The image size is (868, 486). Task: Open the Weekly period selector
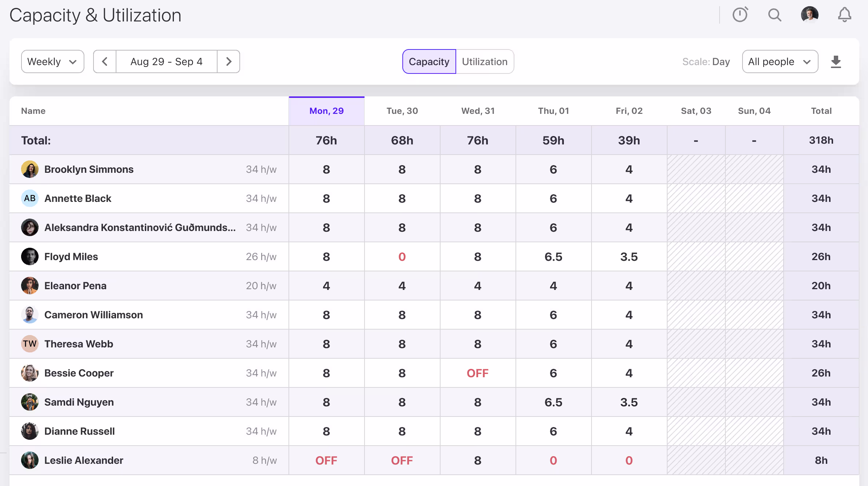pyautogui.click(x=52, y=61)
